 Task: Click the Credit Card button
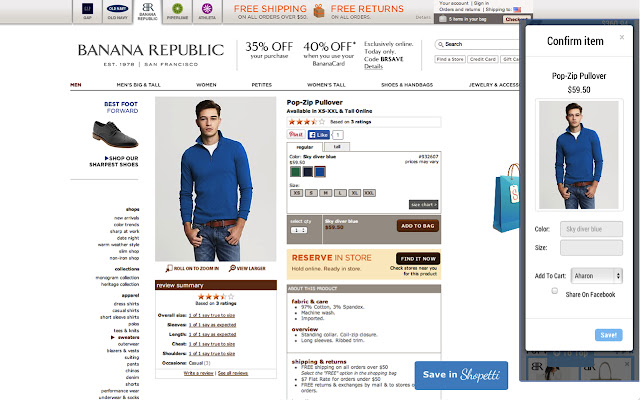482,59
